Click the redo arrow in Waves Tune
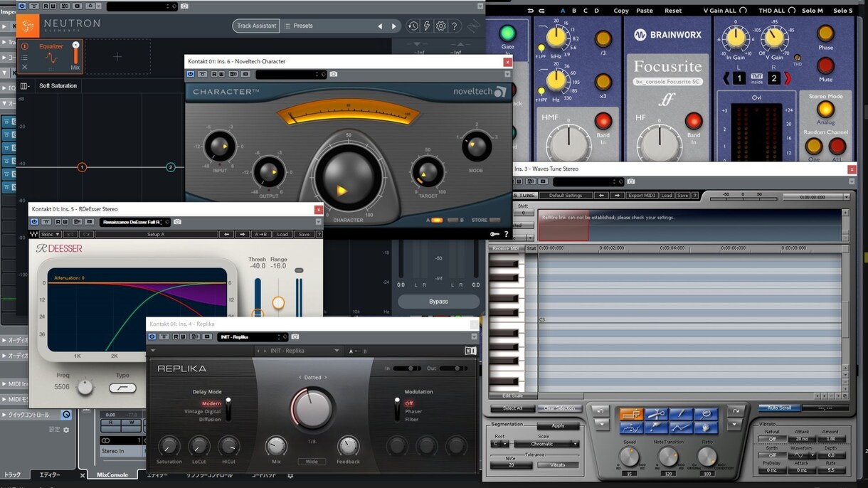This screenshot has height=488, width=868. 736,411
